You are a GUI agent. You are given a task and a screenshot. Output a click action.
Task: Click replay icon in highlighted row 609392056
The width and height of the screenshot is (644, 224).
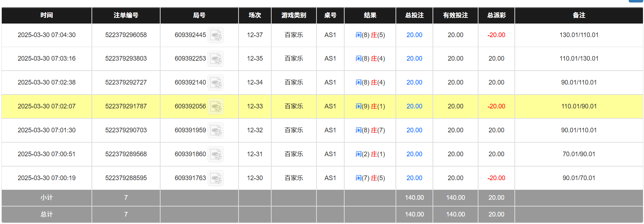[215, 107]
